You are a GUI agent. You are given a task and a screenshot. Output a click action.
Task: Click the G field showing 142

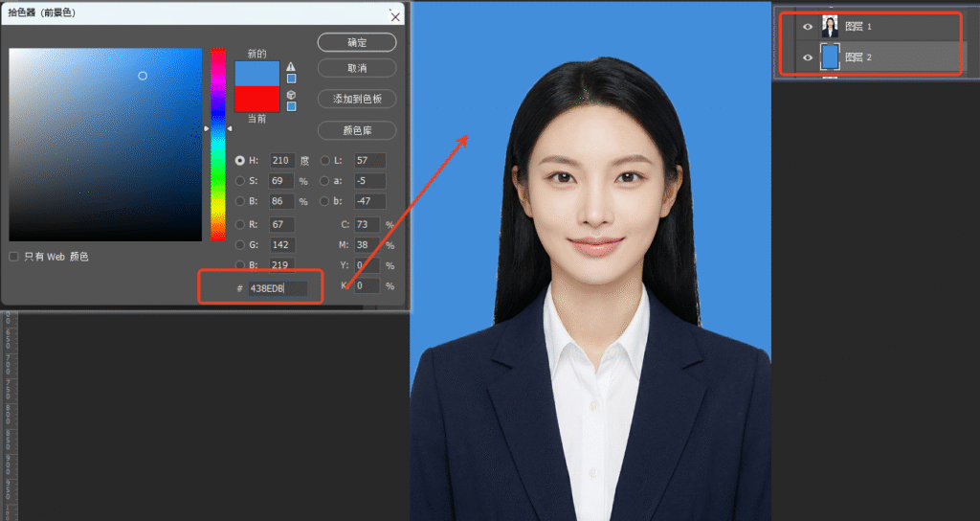[282, 245]
